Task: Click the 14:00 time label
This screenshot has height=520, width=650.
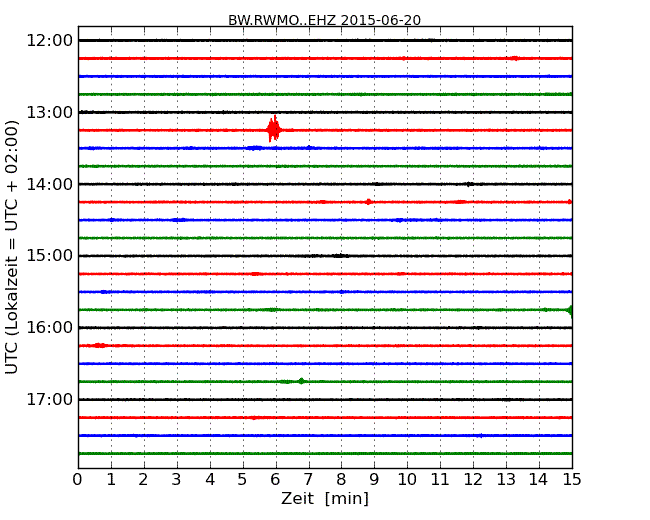Action: pos(49,184)
